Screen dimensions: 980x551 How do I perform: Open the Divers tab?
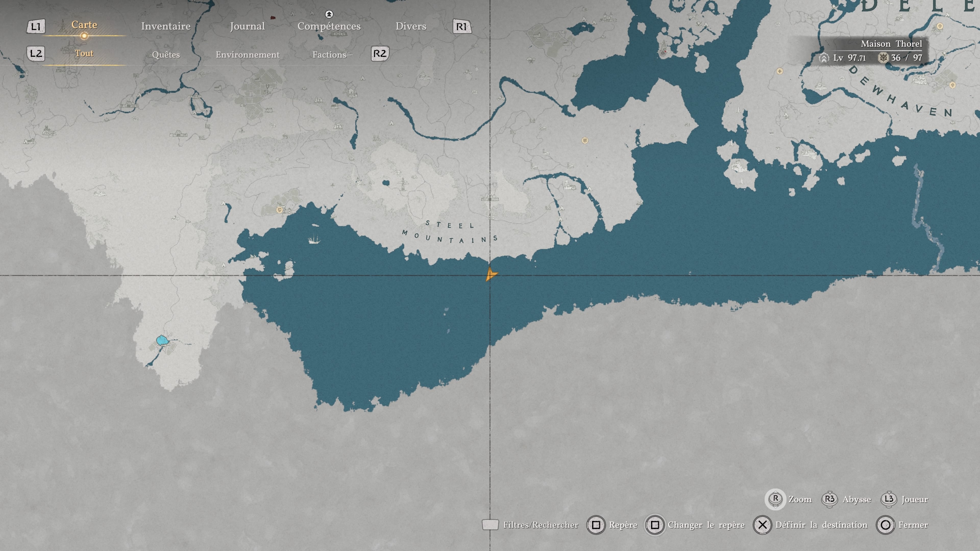point(411,26)
